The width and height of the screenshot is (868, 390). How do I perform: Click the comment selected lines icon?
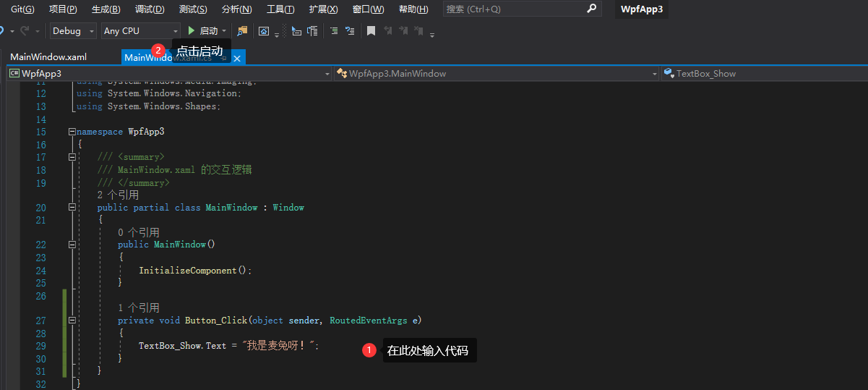point(351,31)
